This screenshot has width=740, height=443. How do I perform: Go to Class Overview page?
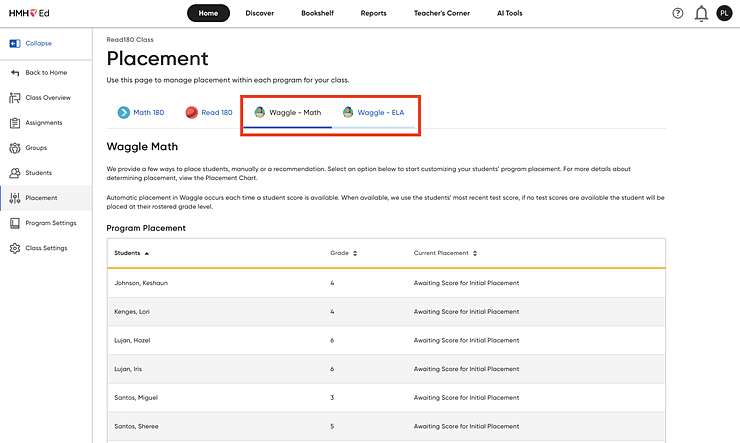pos(48,98)
